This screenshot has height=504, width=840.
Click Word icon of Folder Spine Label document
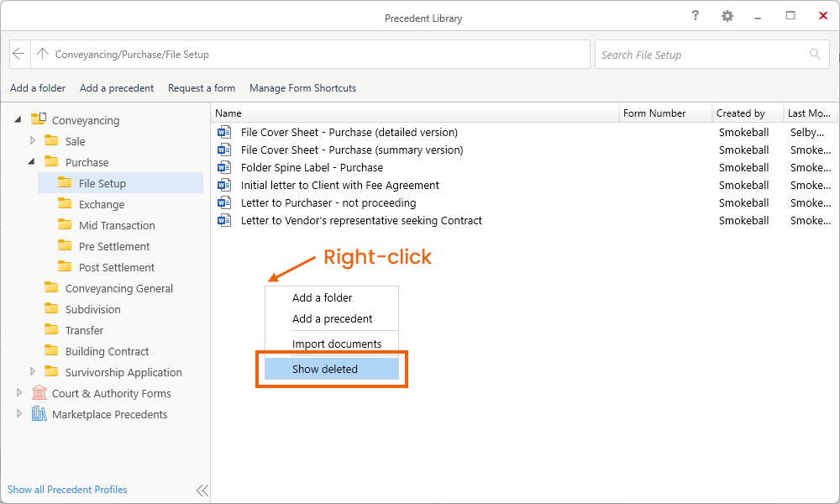coord(224,167)
